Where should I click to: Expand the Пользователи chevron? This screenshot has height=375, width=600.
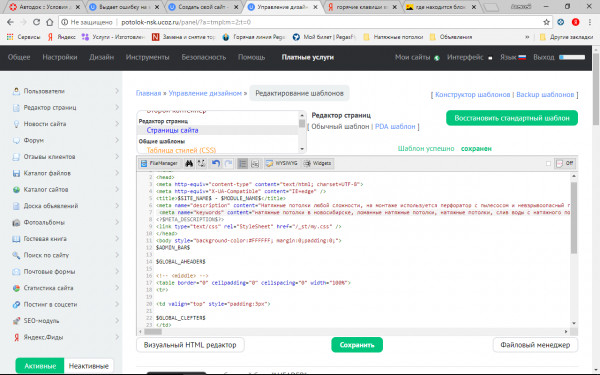click(x=117, y=91)
